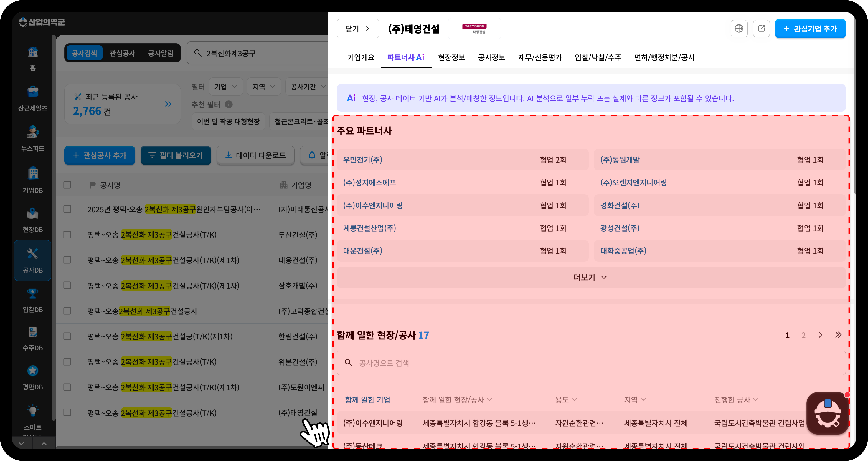Go to the last page of 함께 일한 현장/공사

coord(838,335)
